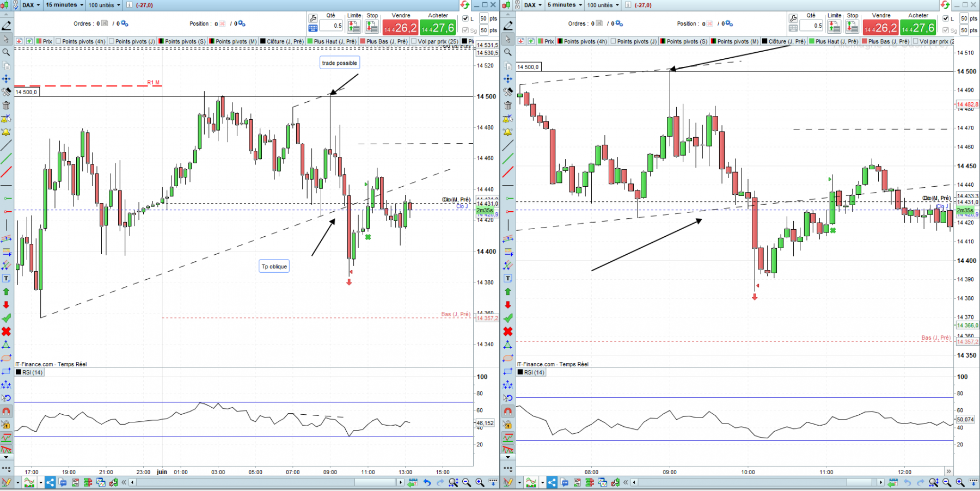Open the 100 unités dropdown on the left chart

(x=105, y=5)
